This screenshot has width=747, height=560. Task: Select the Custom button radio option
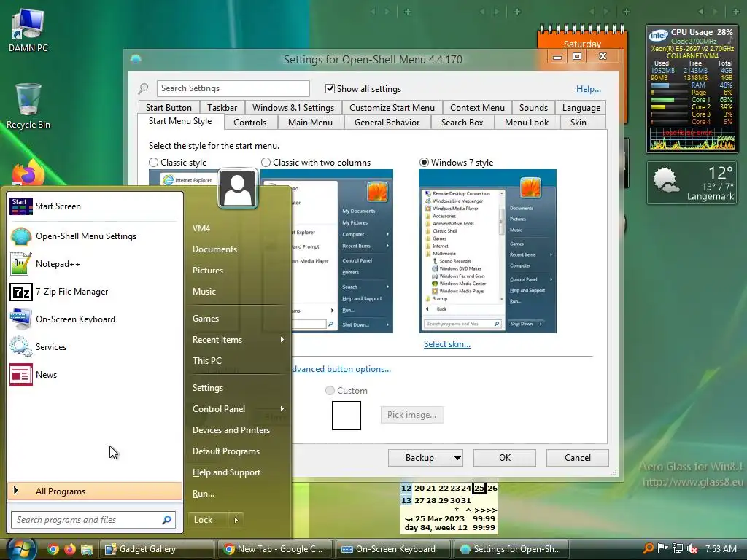[x=330, y=391]
